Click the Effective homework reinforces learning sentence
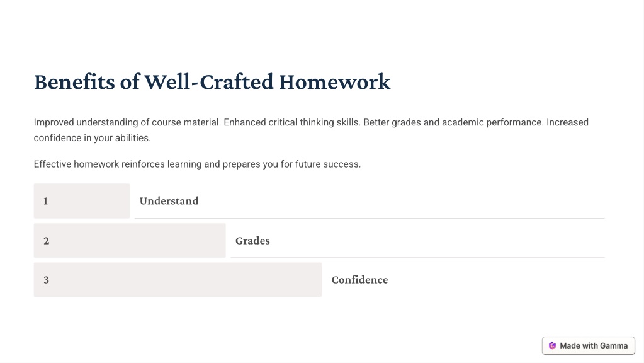Viewport: 644px width, 363px height. 197,164
